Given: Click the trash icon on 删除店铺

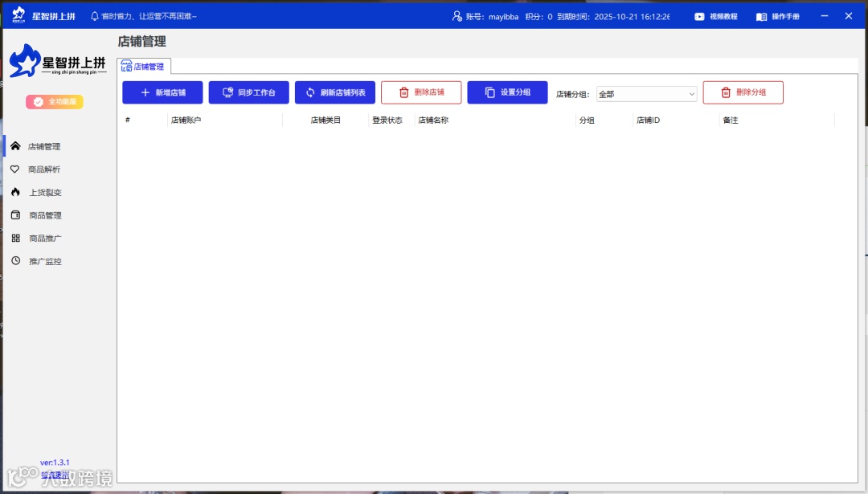Looking at the screenshot, I should click(404, 92).
